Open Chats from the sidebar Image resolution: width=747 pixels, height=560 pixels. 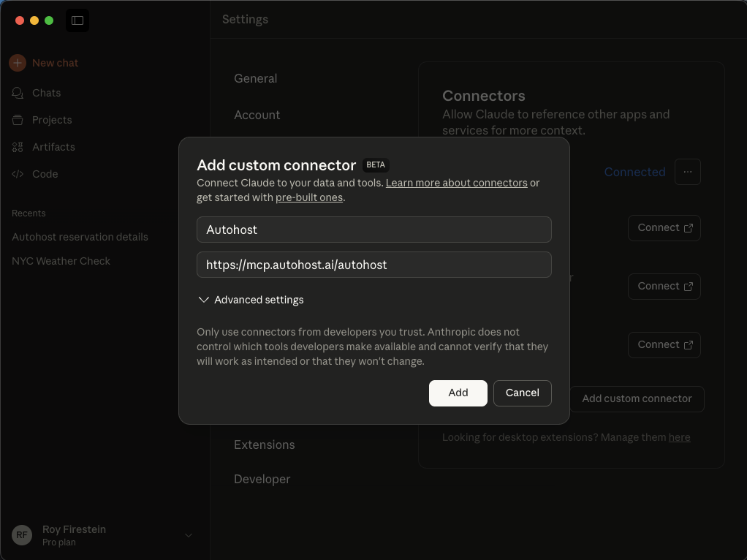46,93
